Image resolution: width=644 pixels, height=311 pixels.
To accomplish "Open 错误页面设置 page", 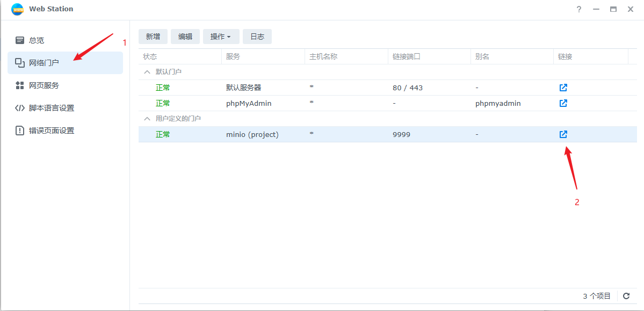I will pos(52,131).
